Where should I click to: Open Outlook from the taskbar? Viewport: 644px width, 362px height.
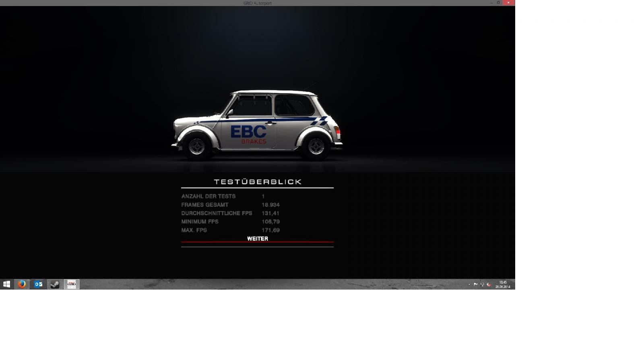[38, 284]
